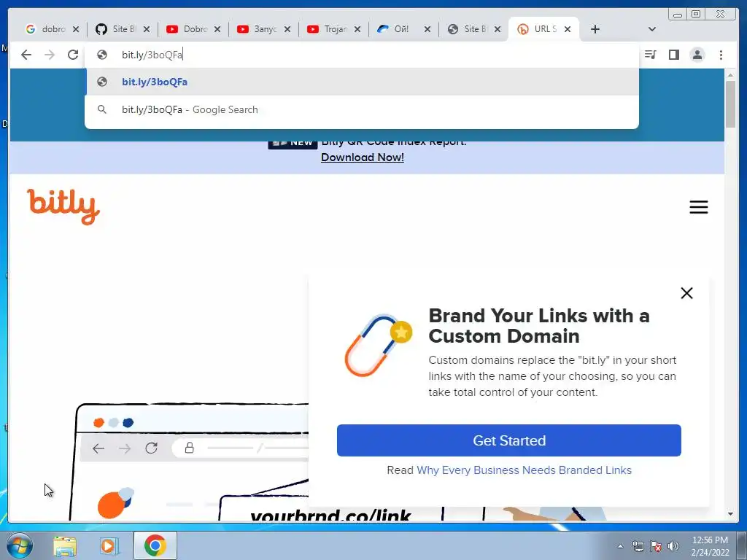
Task: Open Windows Media Player from taskbar
Action: (109, 545)
